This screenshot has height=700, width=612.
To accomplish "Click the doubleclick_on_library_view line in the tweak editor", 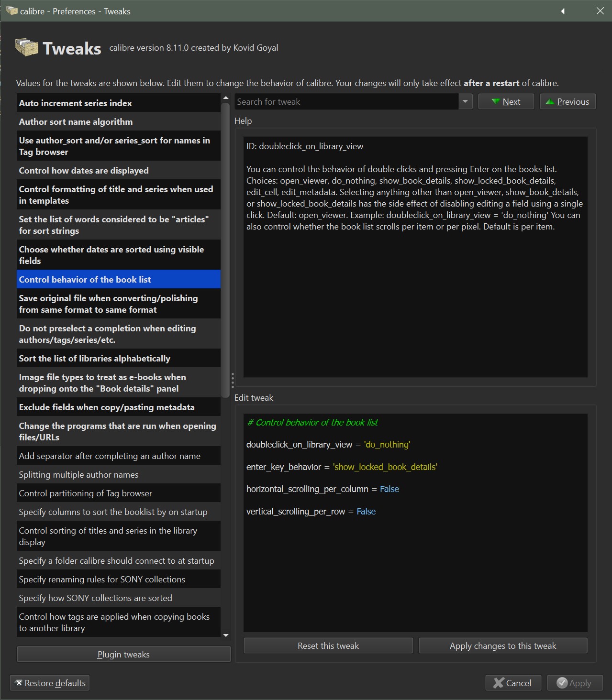I will tap(328, 444).
